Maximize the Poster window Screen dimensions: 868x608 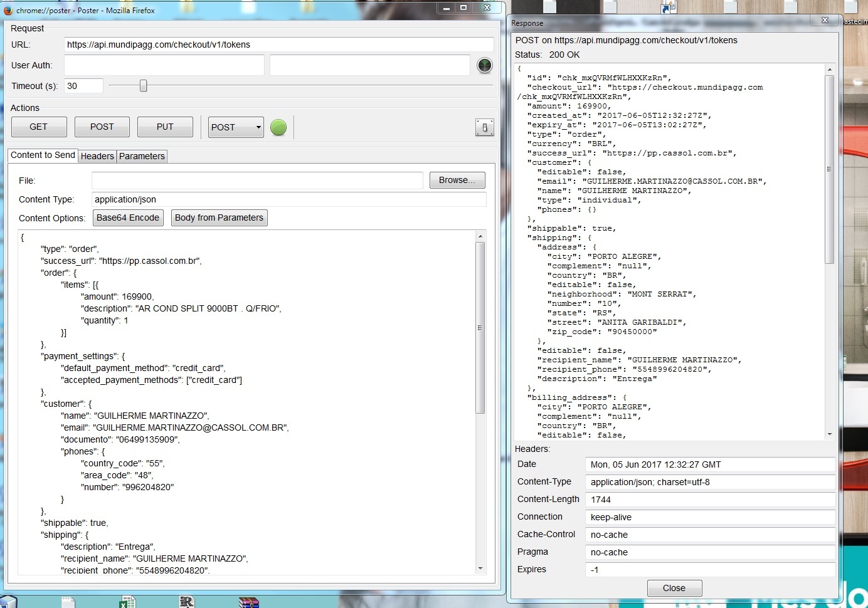pyautogui.click(x=463, y=8)
